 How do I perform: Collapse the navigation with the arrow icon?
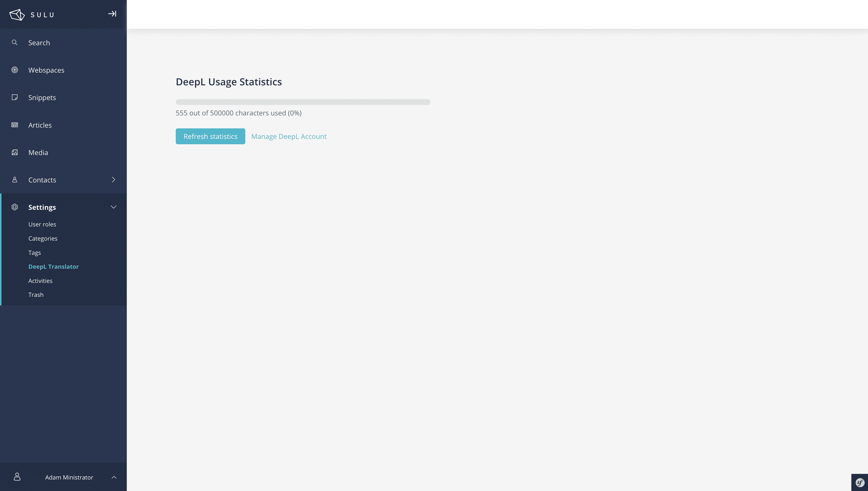(x=112, y=14)
